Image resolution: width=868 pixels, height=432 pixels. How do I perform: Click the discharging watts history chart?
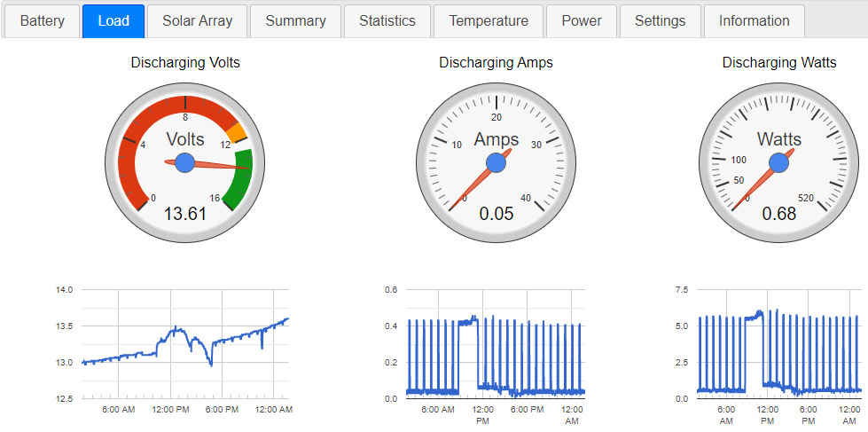pyautogui.click(x=778, y=344)
